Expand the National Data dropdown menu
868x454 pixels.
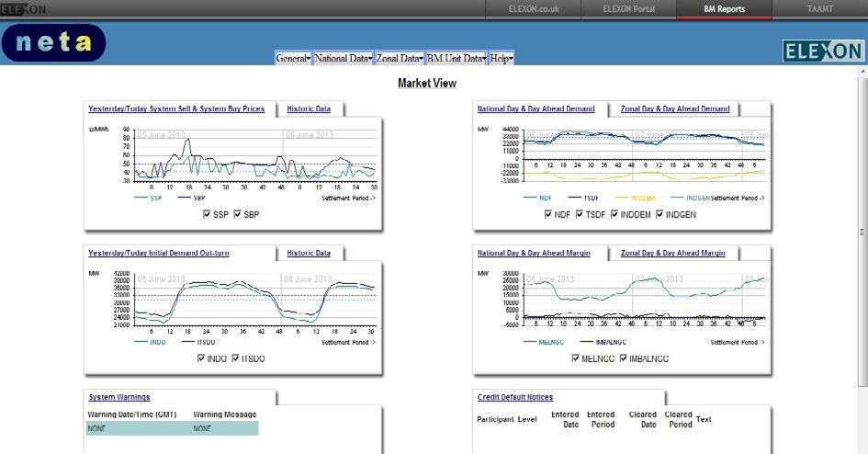coord(344,58)
